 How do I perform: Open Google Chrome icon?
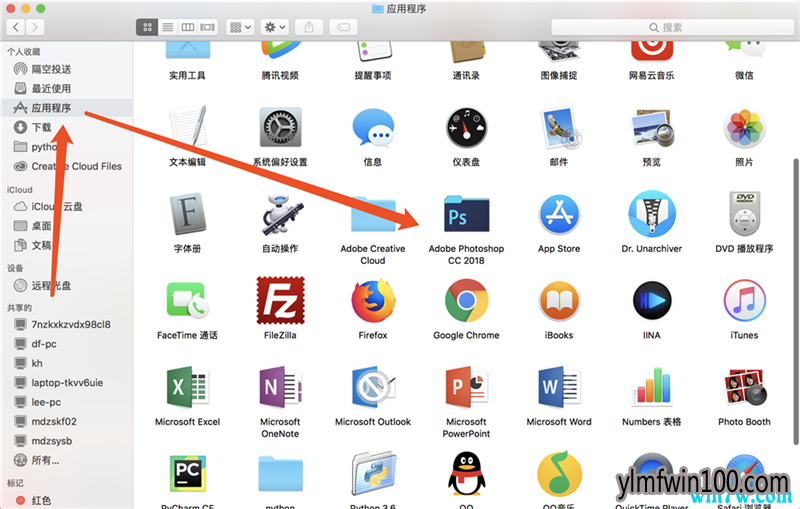coord(466,301)
